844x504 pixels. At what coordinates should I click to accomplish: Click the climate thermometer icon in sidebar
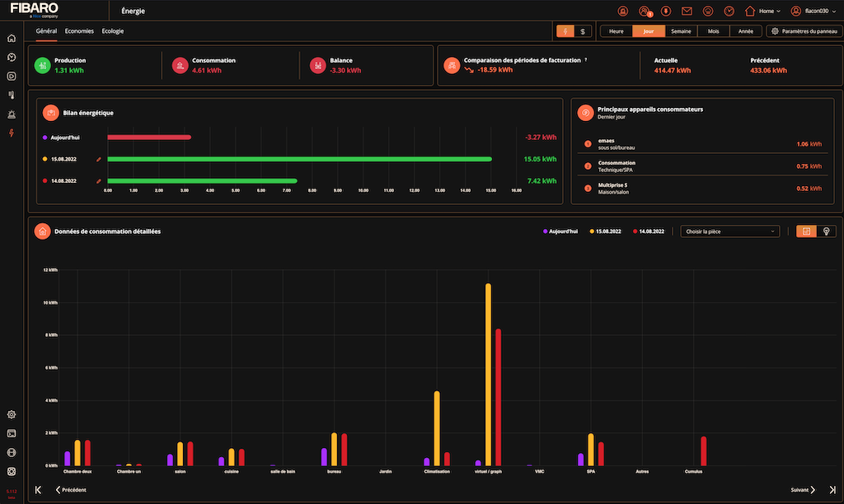(x=11, y=96)
